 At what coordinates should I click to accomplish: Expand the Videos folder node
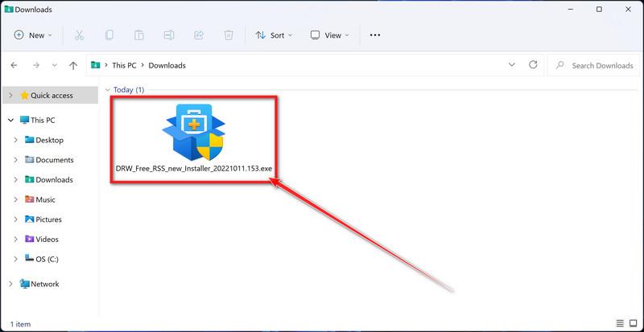(15, 240)
